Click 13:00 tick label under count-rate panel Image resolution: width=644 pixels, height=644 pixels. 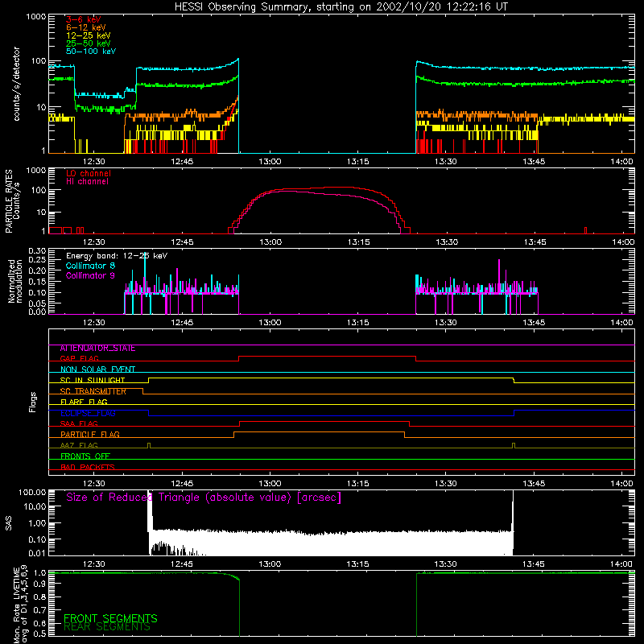coord(270,162)
